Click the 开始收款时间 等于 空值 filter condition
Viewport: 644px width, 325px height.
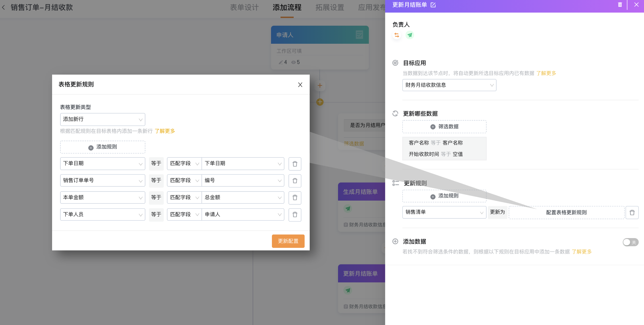[x=436, y=154]
